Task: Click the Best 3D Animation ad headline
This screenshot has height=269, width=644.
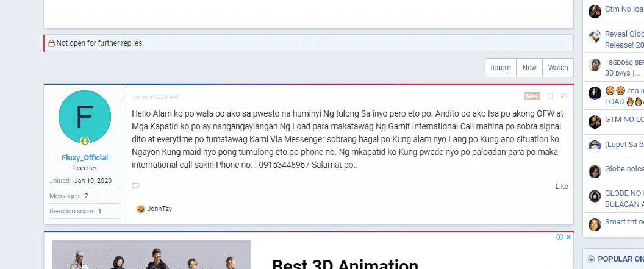Action: pyautogui.click(x=345, y=263)
